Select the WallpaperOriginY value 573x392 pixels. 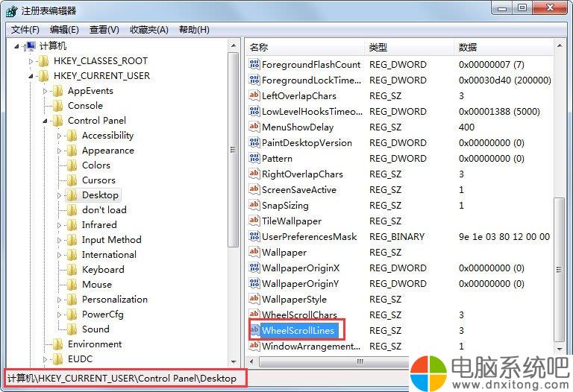tap(301, 284)
